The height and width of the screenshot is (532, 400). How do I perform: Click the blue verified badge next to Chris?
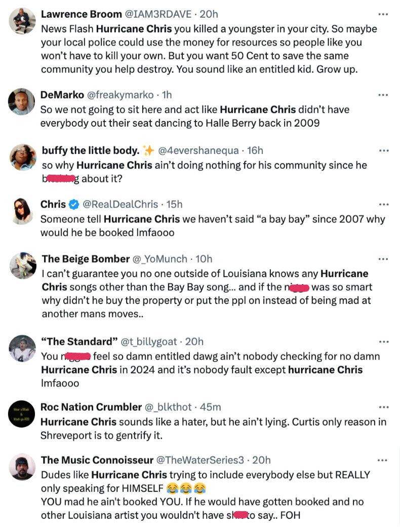(74, 205)
